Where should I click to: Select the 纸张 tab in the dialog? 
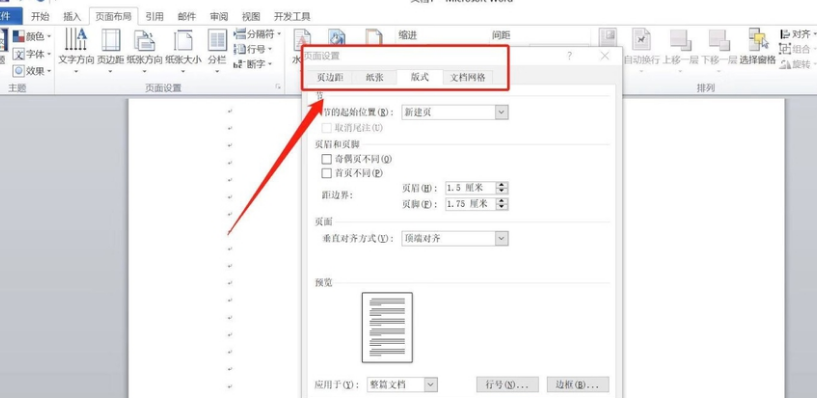[x=374, y=78]
